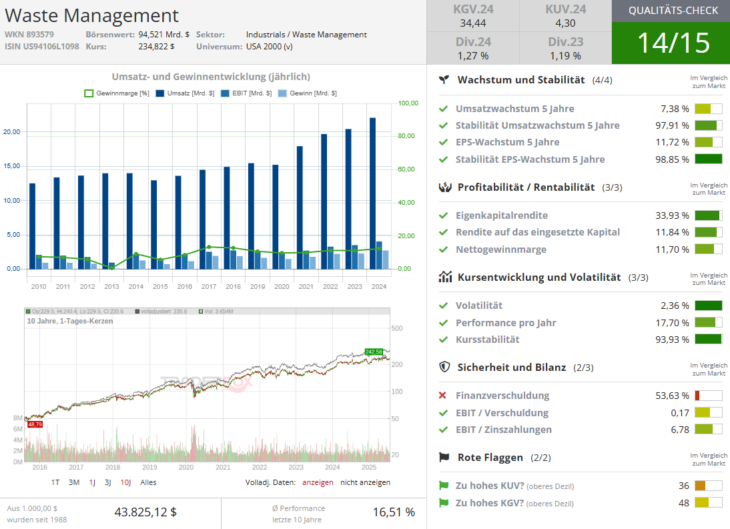Click the Div.24 value tile
Viewport: 730px width, 529px height.
tap(473, 48)
